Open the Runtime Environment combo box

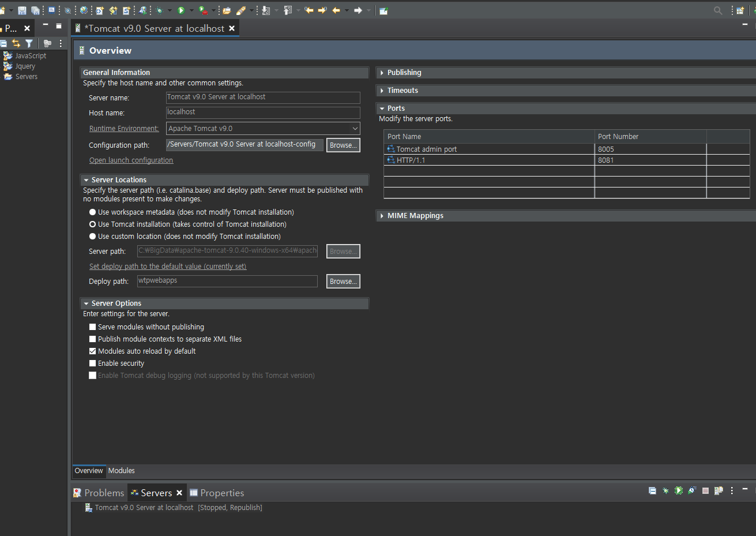coord(263,129)
